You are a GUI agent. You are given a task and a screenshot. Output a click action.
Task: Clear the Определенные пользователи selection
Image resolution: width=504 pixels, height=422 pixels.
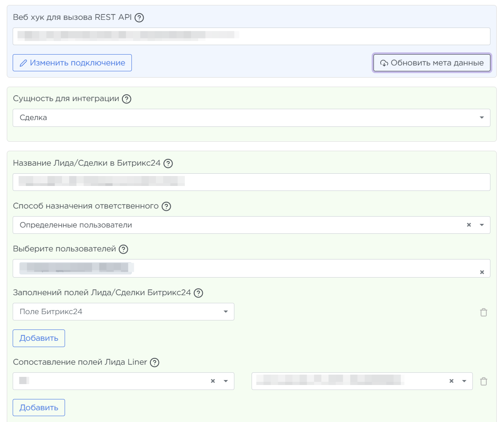469,225
